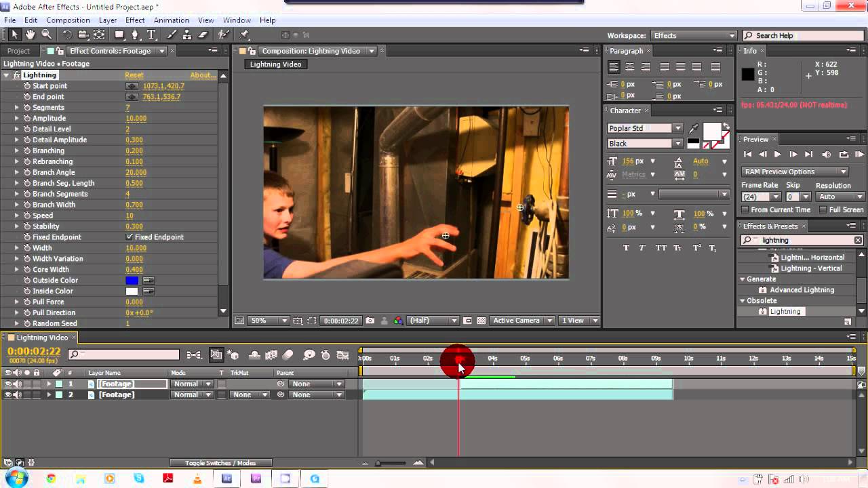The width and height of the screenshot is (868, 488).
Task: Select the Brush tool
Action: coord(173,35)
